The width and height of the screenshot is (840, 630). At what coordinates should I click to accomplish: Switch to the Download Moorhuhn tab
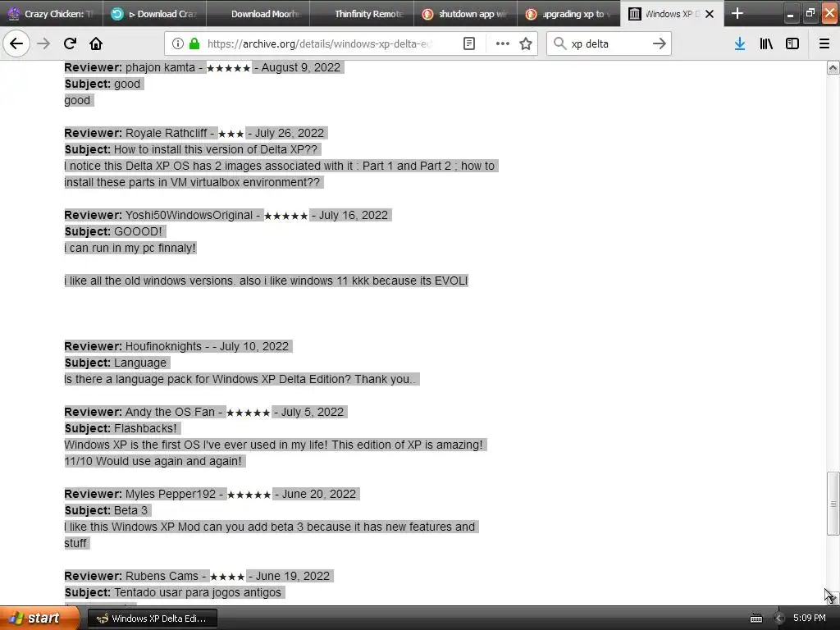click(x=258, y=14)
